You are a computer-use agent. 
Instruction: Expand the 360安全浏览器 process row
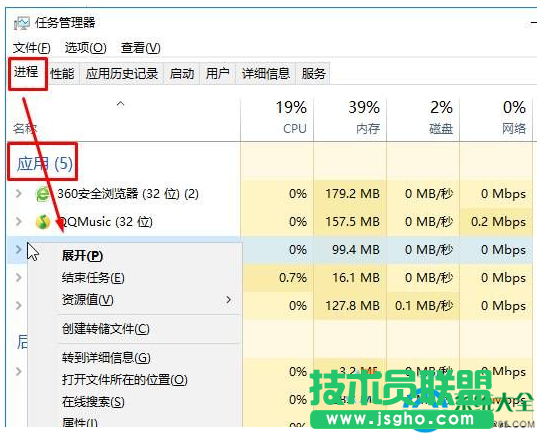click(18, 194)
